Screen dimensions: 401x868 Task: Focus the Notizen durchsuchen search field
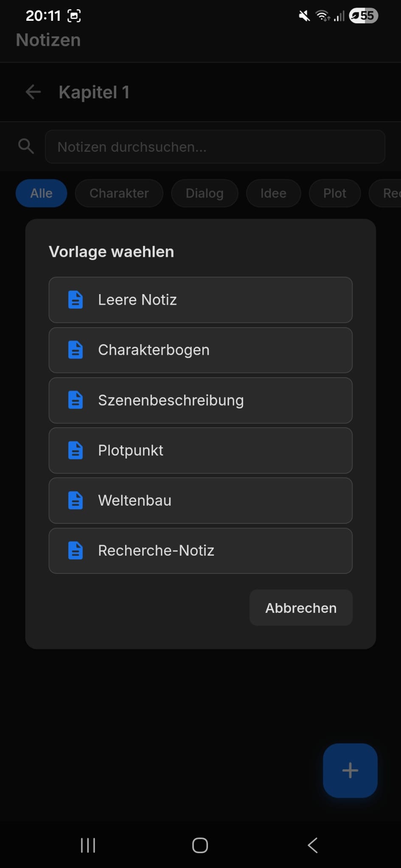(x=215, y=147)
